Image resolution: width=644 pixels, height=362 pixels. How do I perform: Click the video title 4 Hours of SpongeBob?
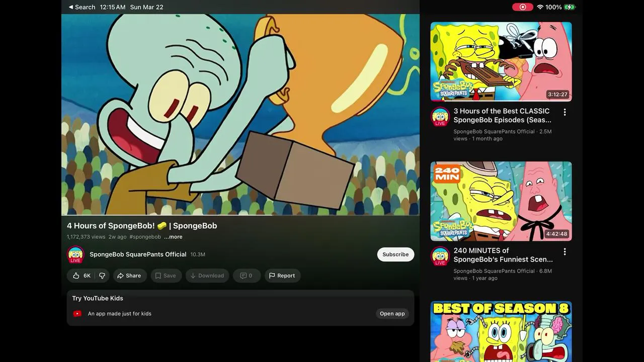pos(142,226)
